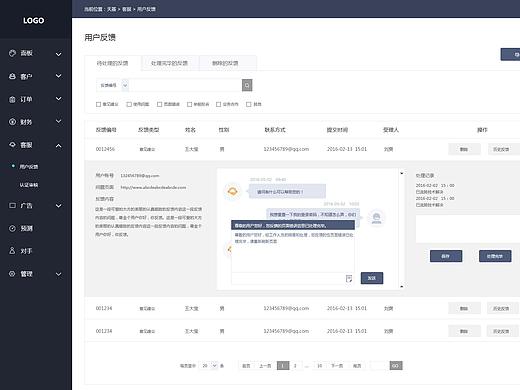Viewport: 520px width, 390px height.
Task: Tick the fifth filter checkbox 业务合作
Action: click(218, 104)
